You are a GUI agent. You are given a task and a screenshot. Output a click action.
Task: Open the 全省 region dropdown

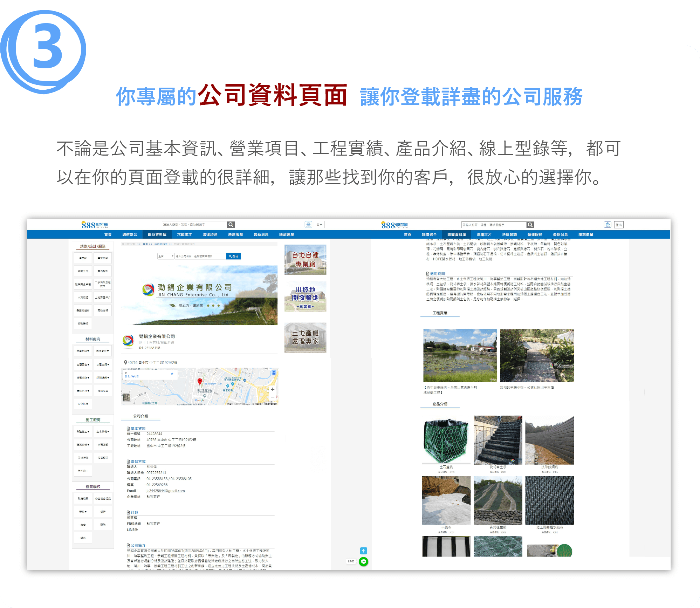[166, 256]
